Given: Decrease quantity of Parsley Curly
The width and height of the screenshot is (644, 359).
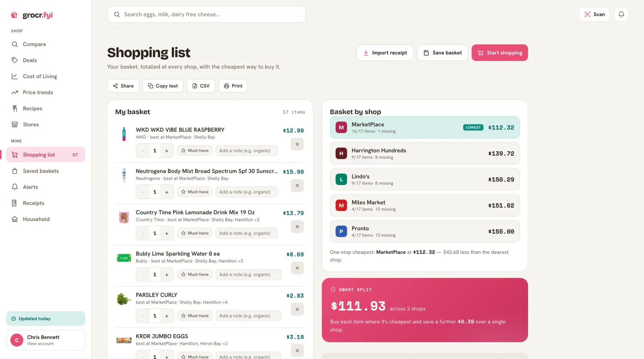Looking at the screenshot, I should pyautogui.click(x=143, y=316).
